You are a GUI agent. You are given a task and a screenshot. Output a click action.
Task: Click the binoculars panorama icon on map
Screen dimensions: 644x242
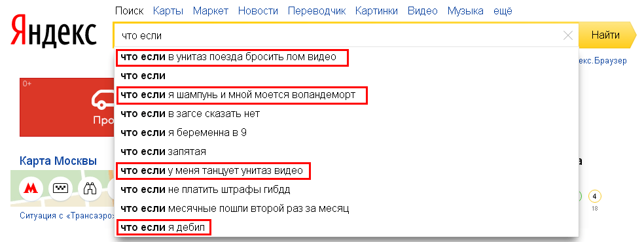click(x=90, y=188)
